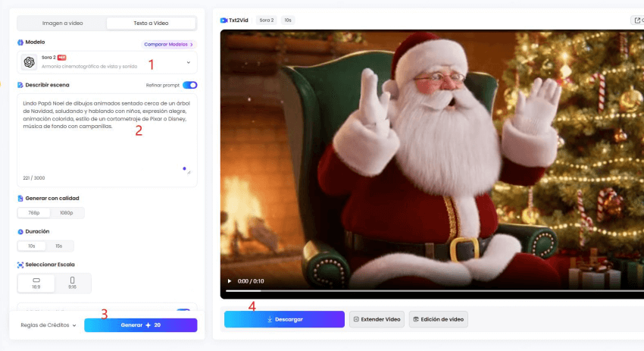Toggle the Refinar prompt switch
Viewport: 644px width, 351px height.
click(x=189, y=85)
